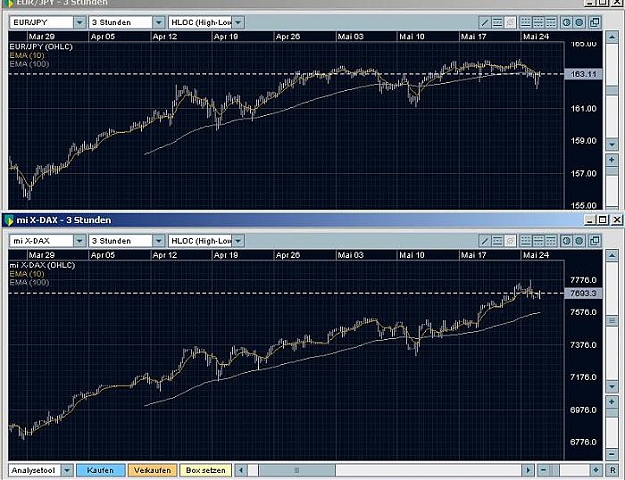Click the R reset button
Image resolution: width=625 pixels, height=480 pixels.
coord(612,470)
